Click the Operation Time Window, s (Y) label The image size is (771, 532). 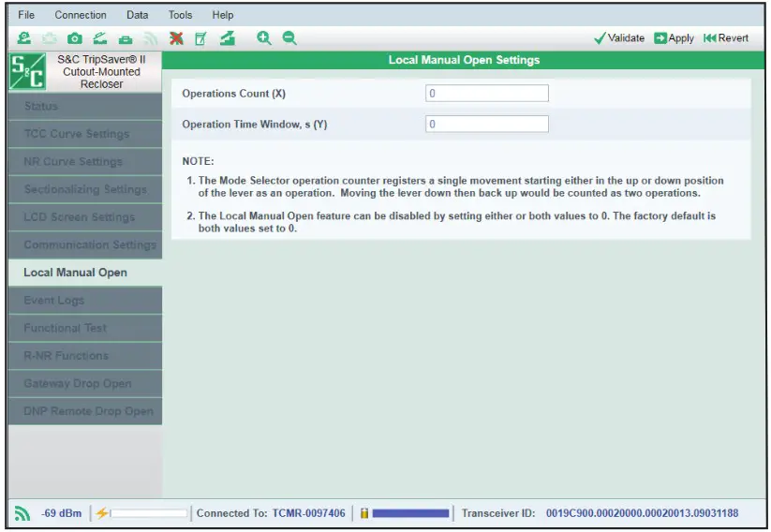click(254, 125)
